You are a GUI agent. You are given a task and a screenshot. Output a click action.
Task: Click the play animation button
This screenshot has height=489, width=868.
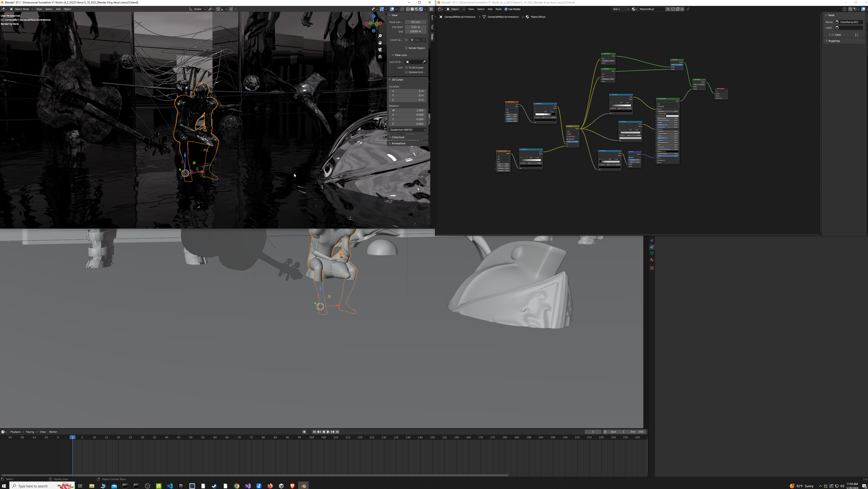[x=328, y=432]
